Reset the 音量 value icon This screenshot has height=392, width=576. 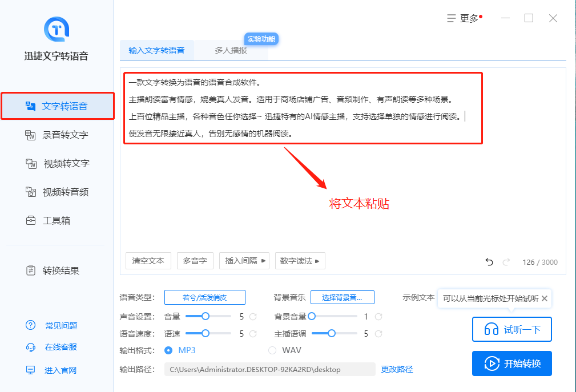coord(253,316)
